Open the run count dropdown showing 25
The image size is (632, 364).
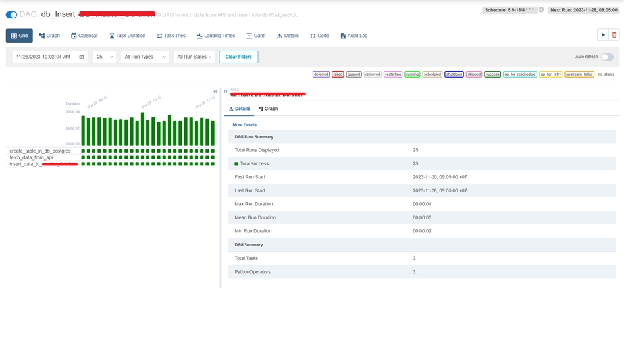(x=105, y=57)
